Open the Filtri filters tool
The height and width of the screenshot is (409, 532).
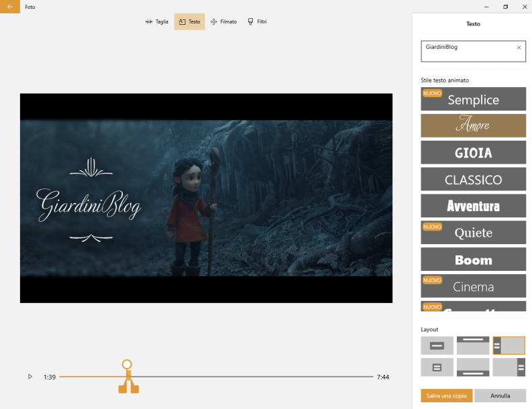click(257, 21)
